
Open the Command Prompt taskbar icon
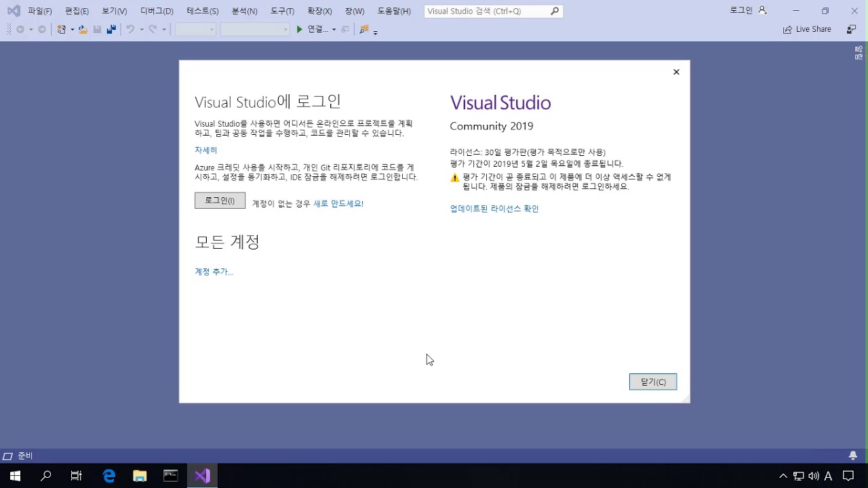pyautogui.click(x=171, y=476)
